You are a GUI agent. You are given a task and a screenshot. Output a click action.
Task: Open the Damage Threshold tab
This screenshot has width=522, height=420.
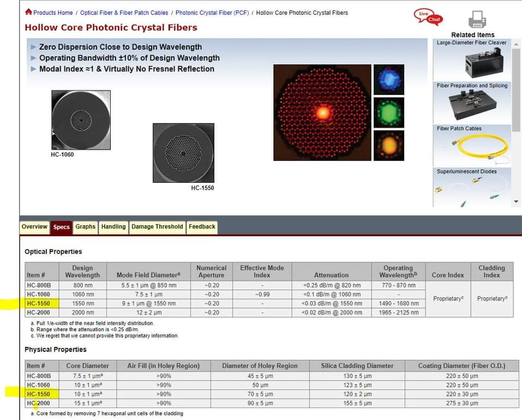coord(157,227)
